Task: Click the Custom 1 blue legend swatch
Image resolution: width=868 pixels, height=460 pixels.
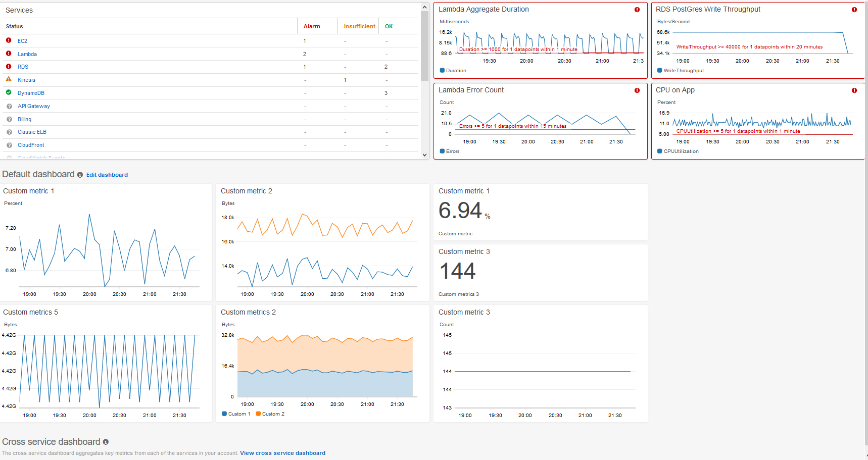Action: [224, 414]
